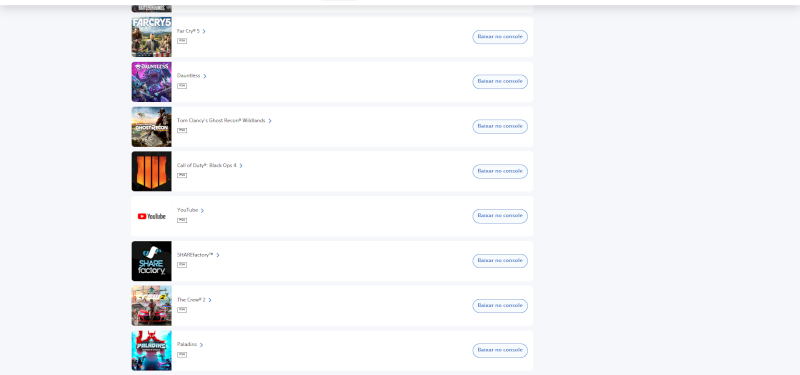
Task: Expand the chevron next to Paladins
Action: pyautogui.click(x=202, y=345)
